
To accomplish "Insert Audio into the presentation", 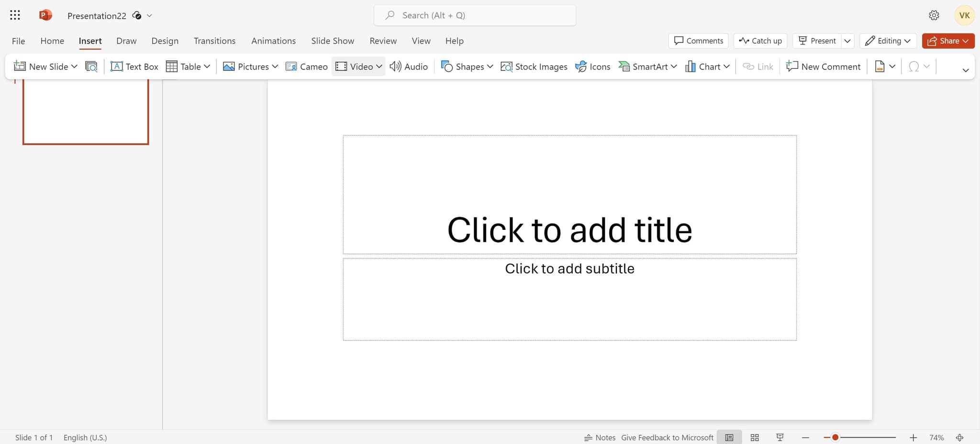I will tap(408, 66).
